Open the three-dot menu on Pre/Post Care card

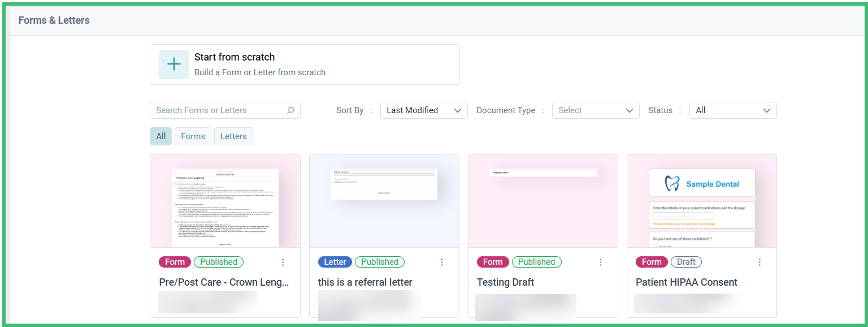pyautogui.click(x=283, y=262)
